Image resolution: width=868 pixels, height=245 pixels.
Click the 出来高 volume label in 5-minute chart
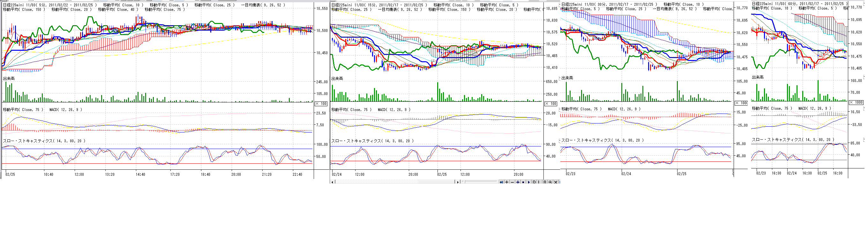[9, 78]
